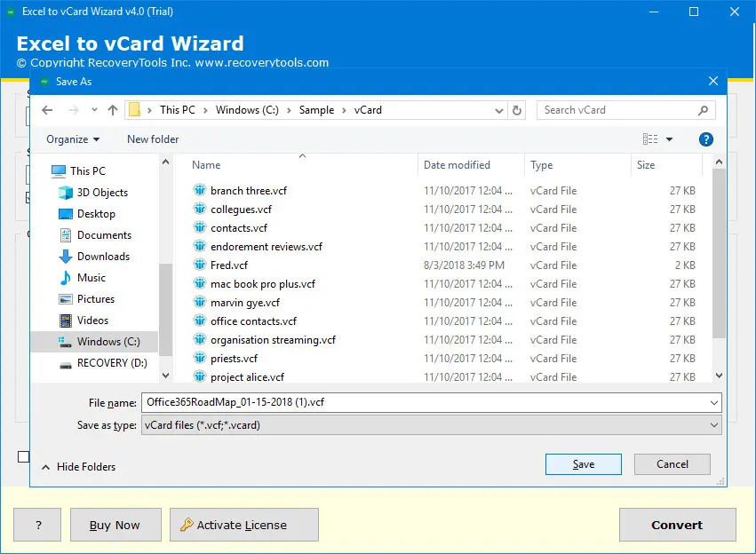Click the Back navigation arrow
This screenshot has height=554, width=756.
click(x=47, y=110)
